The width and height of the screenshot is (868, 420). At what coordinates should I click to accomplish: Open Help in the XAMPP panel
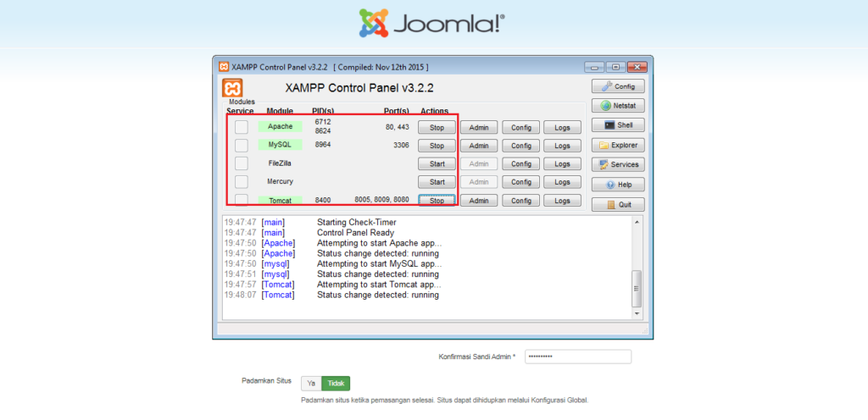[x=618, y=185]
